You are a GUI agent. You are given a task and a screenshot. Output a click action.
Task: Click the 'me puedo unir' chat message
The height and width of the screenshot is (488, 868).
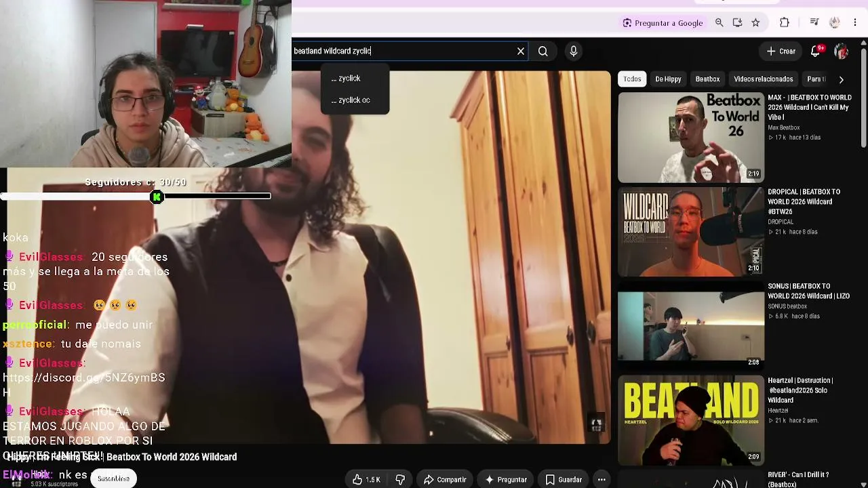(x=114, y=325)
